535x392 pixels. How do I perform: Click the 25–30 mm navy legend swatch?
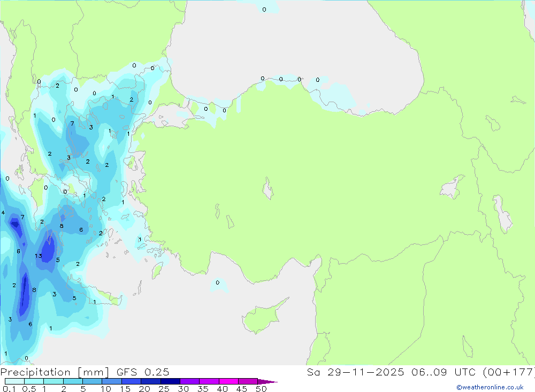(170, 381)
